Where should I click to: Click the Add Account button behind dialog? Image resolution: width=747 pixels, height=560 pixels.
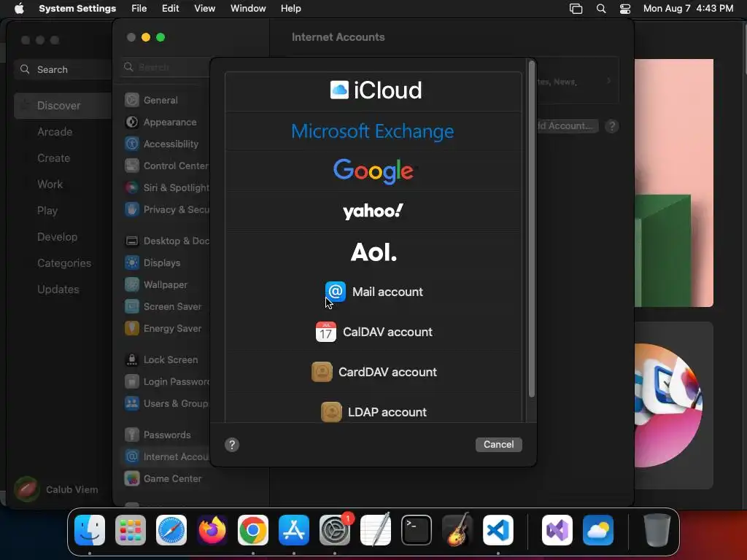[x=567, y=126]
